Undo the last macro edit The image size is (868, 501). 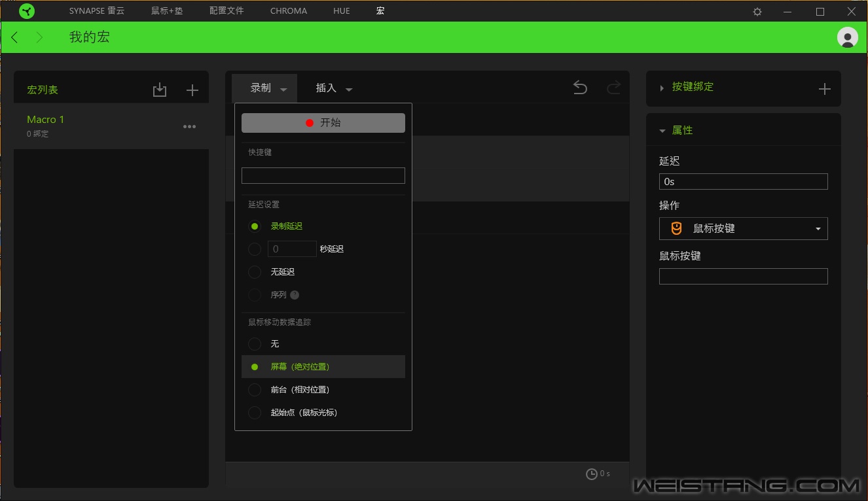(x=580, y=88)
